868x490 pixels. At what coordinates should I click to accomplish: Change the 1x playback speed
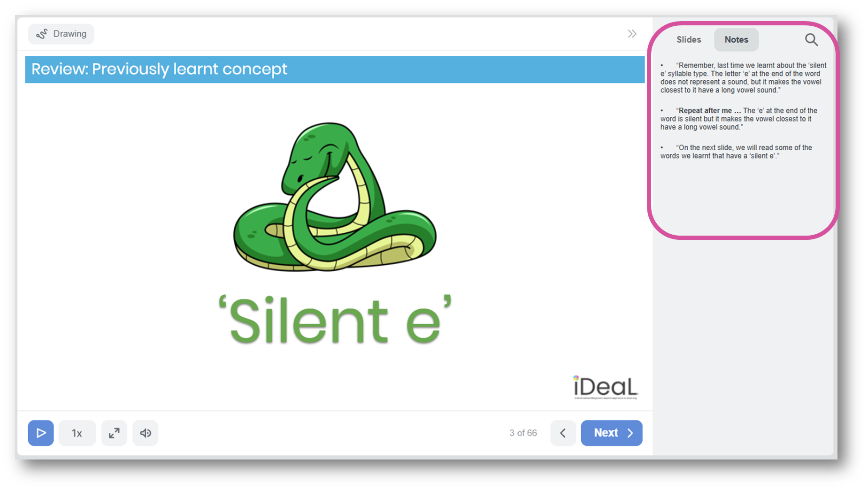[x=77, y=433]
